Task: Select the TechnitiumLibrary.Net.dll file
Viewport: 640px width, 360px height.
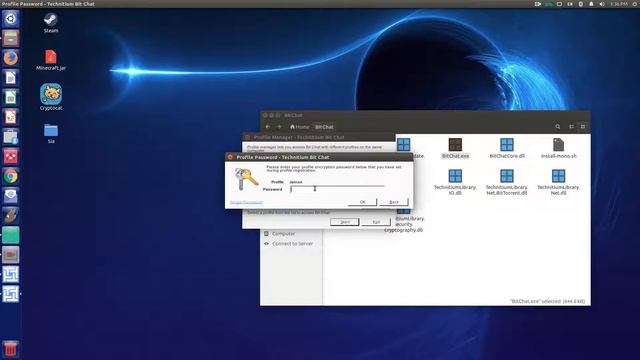Action: point(558,182)
